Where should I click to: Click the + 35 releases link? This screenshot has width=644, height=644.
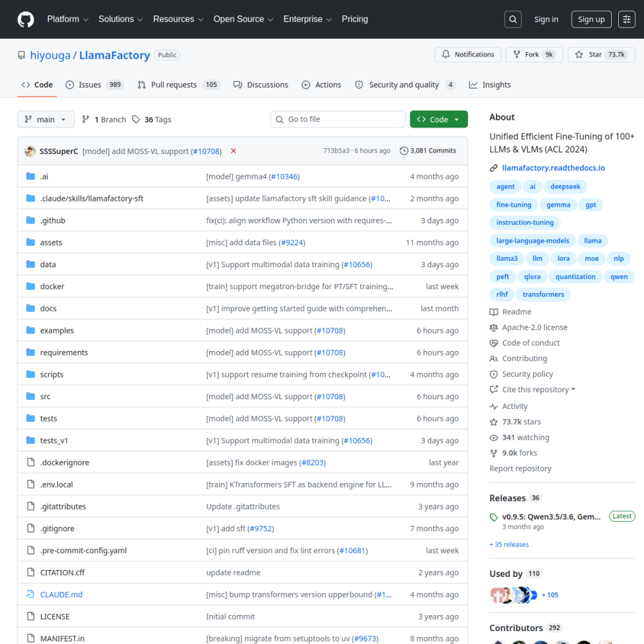pos(509,544)
